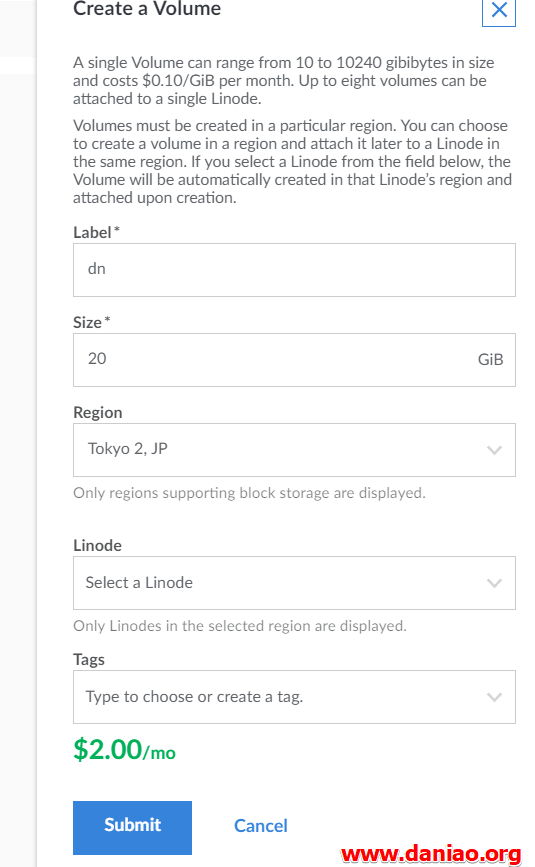This screenshot has width=535, height=867.
Task: Expand the Region chevron arrow
Action: pyautogui.click(x=494, y=450)
